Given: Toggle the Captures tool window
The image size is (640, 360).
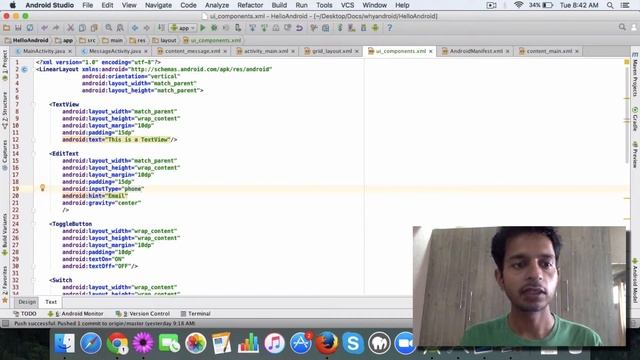Looking at the screenshot, I should click(x=5, y=156).
